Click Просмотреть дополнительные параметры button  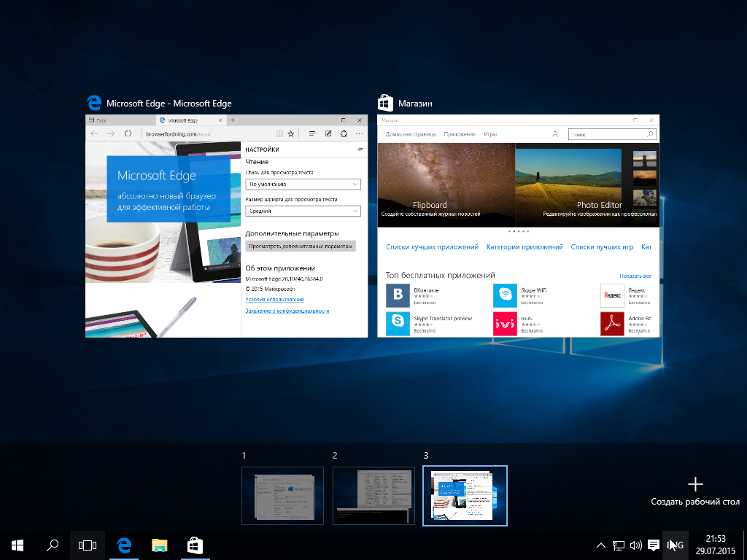click(x=300, y=246)
